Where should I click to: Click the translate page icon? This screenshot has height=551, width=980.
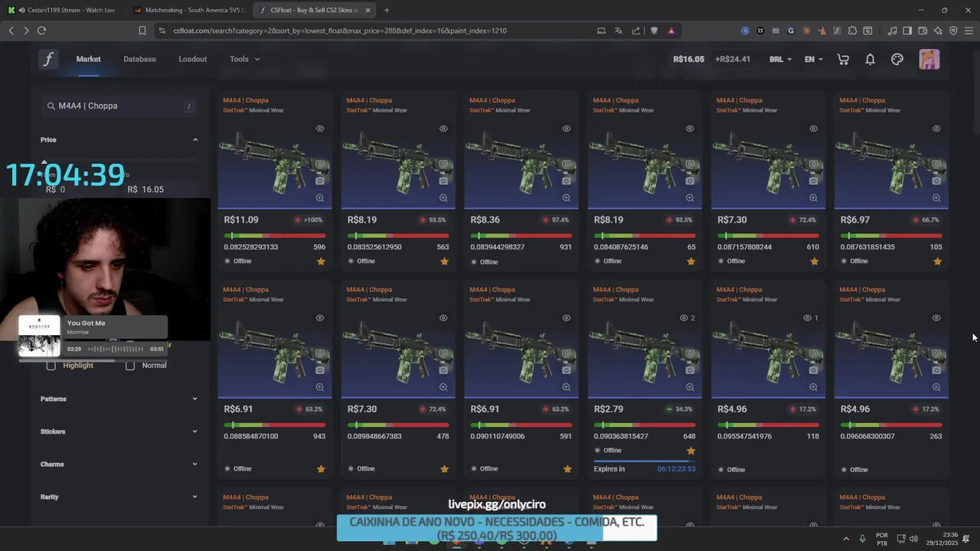coord(619,31)
